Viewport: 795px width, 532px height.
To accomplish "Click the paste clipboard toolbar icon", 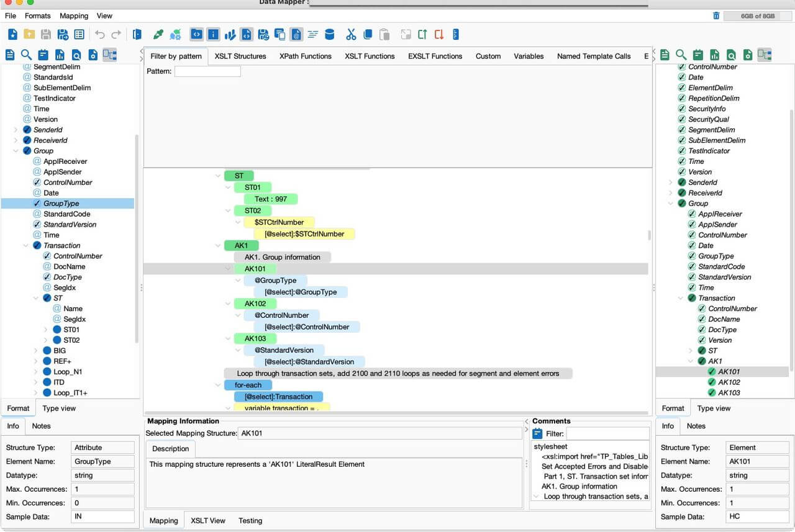I will [384, 34].
